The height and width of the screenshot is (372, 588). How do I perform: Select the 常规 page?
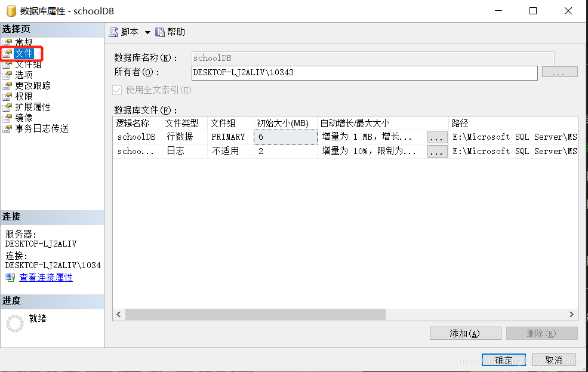coord(24,42)
